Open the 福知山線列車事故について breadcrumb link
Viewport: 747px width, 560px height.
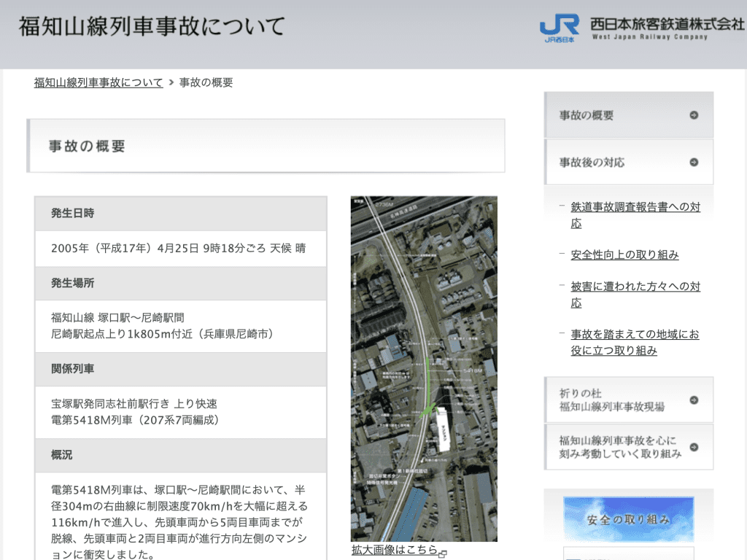point(98,82)
